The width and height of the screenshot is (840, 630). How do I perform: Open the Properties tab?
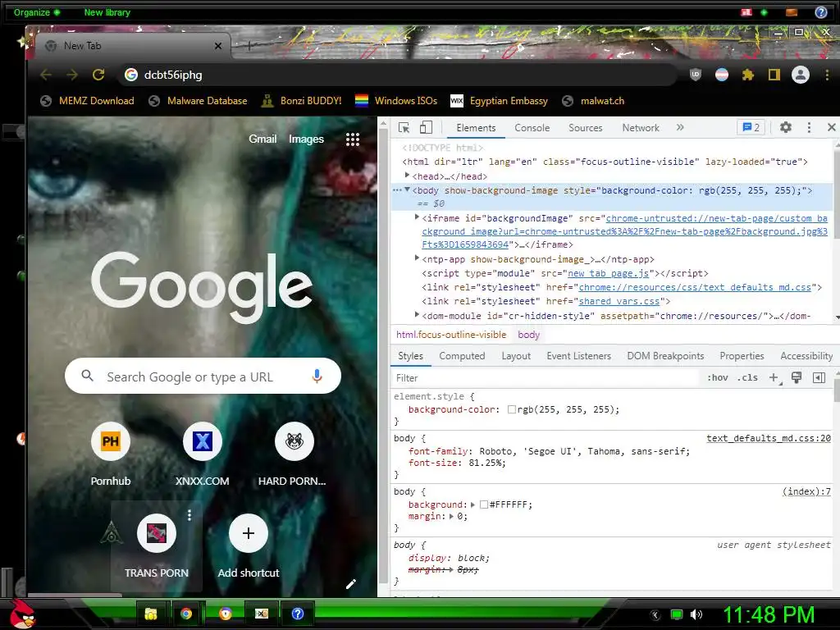click(742, 356)
